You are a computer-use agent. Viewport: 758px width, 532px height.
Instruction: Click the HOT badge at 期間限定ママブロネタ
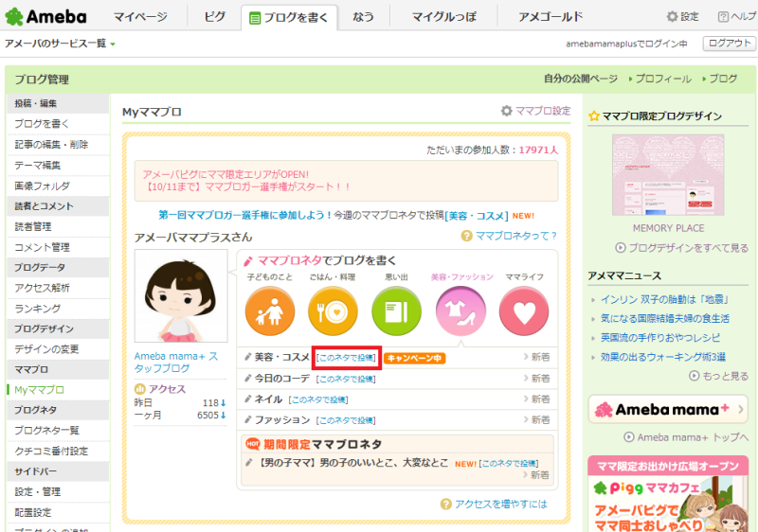pyautogui.click(x=253, y=444)
